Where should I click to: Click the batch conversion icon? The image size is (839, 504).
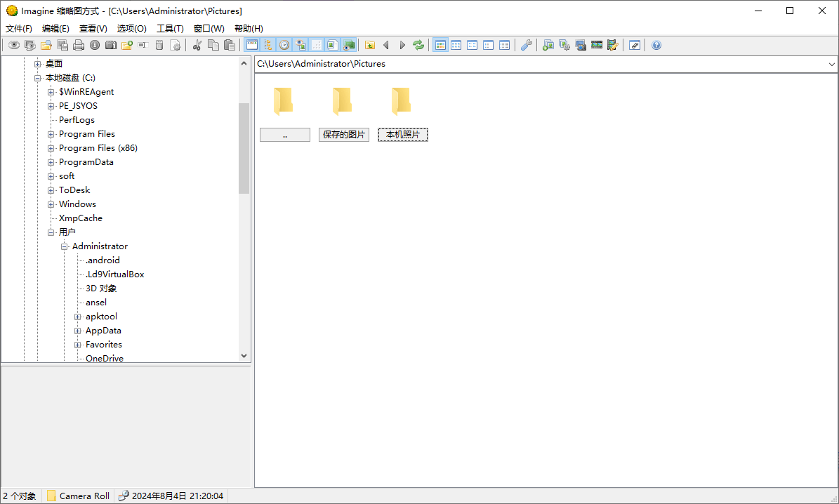coord(564,44)
